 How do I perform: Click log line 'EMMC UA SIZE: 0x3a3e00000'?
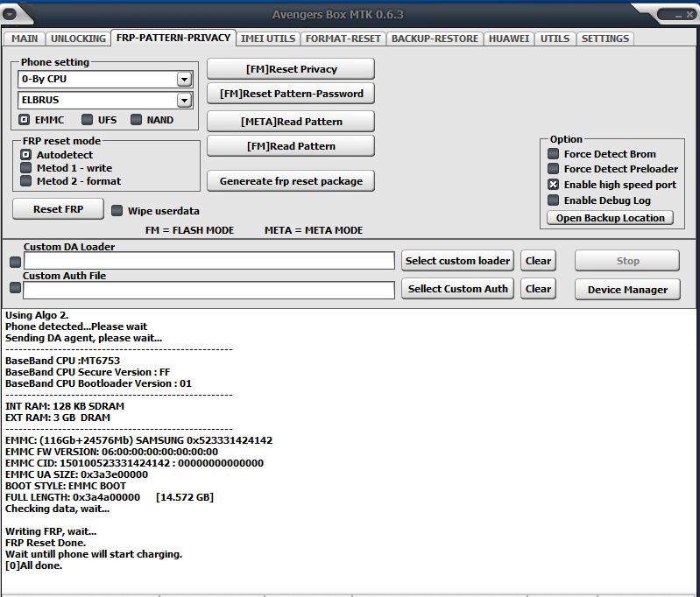pos(76,474)
